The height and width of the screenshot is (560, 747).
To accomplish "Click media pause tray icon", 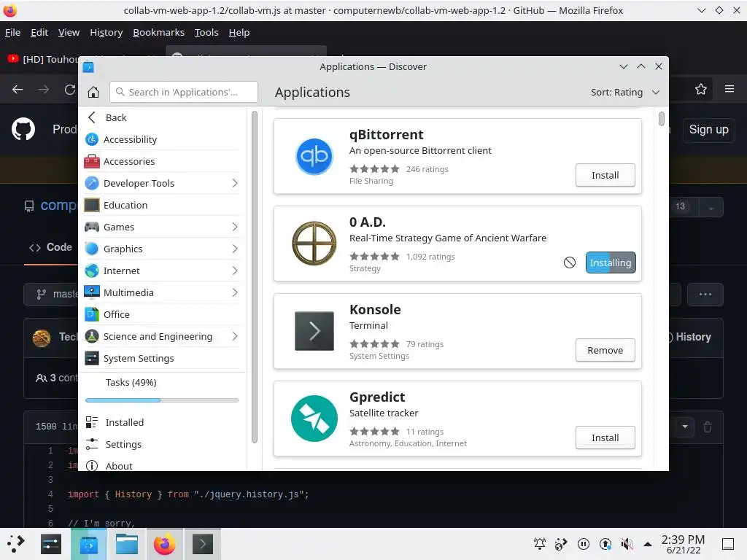I will (x=583, y=544).
